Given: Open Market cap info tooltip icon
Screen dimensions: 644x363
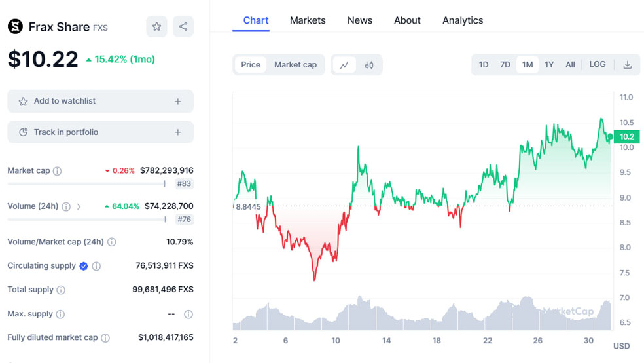Looking at the screenshot, I should 58,171.
